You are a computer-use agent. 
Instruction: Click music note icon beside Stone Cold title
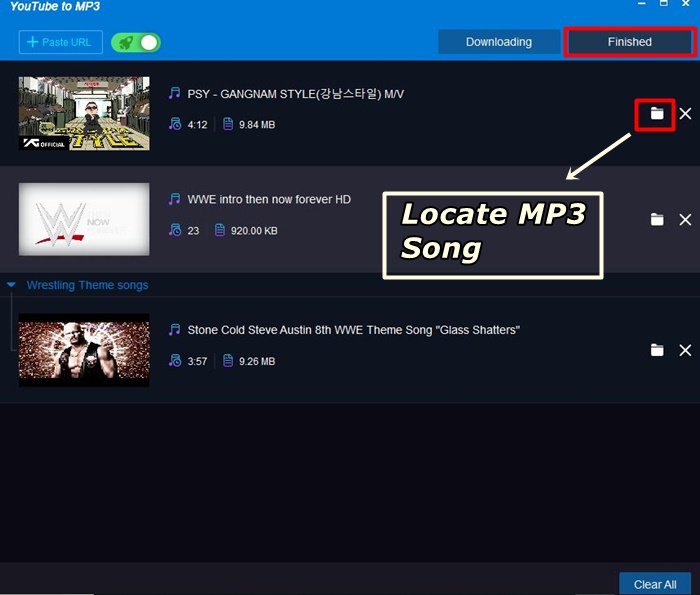(175, 329)
